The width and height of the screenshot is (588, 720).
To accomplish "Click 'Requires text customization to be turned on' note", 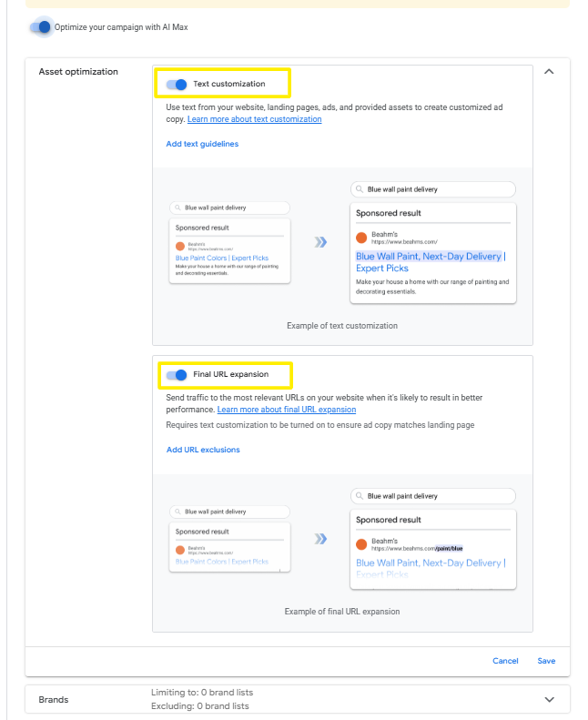I will [x=319, y=425].
